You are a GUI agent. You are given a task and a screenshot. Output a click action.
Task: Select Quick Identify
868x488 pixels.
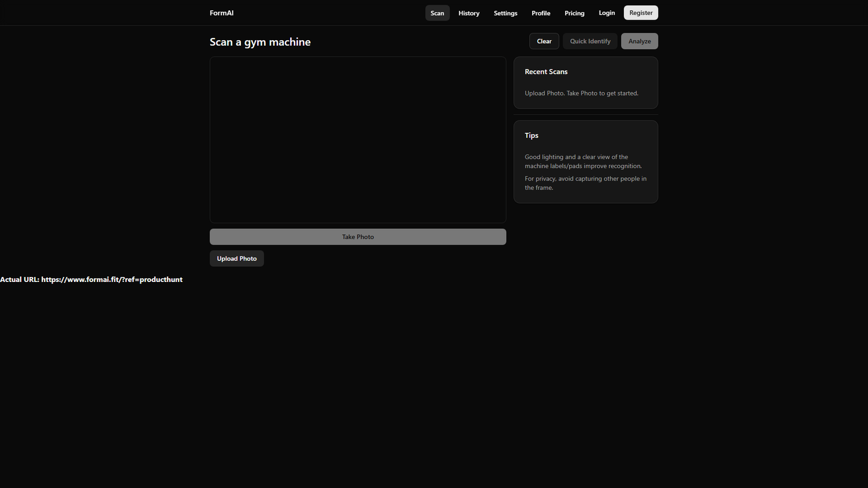coord(590,41)
